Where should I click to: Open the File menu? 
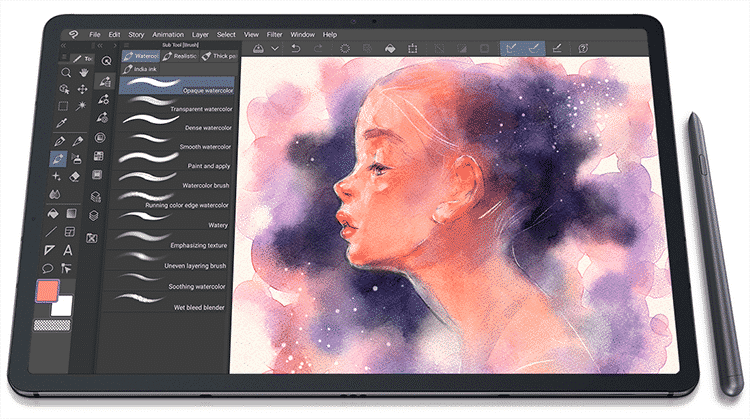[95, 34]
